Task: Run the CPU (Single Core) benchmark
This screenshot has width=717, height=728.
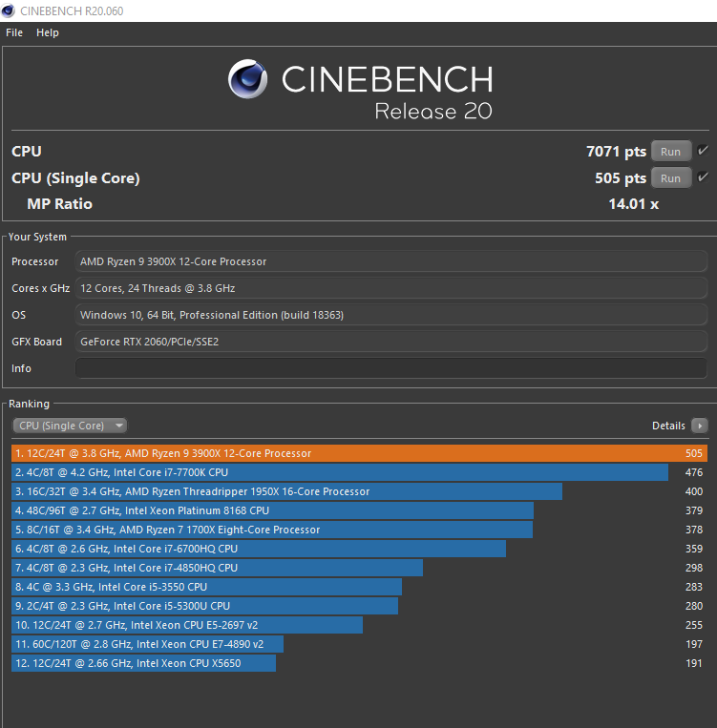Action: pyautogui.click(x=670, y=178)
